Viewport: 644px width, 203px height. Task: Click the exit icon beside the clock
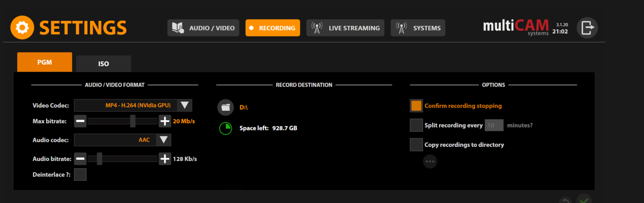pyautogui.click(x=587, y=27)
